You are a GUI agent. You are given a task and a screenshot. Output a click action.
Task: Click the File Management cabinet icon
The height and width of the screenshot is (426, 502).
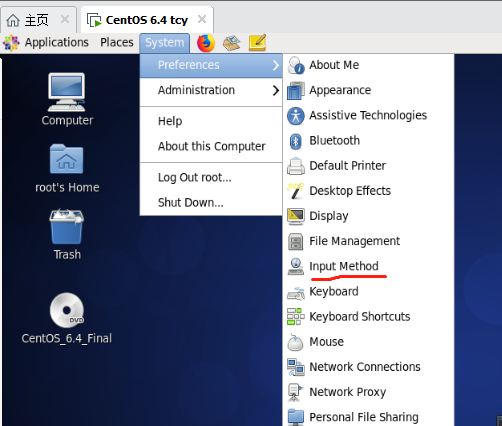point(296,241)
